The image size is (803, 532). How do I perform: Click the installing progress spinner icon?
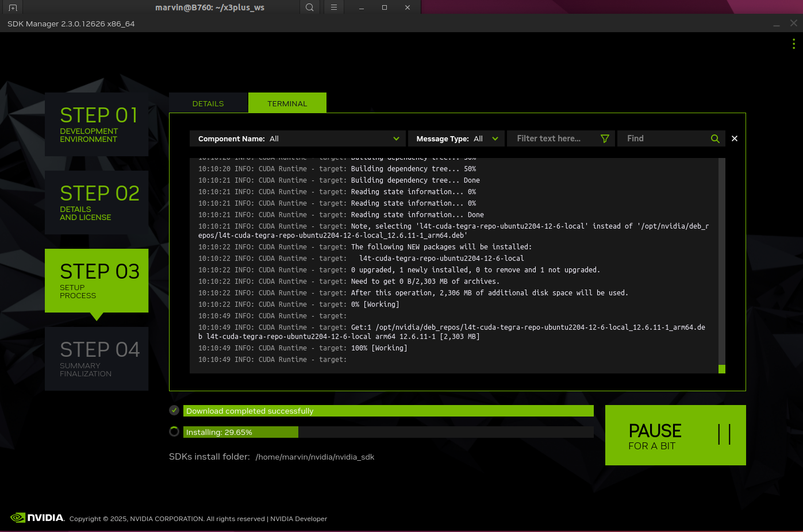click(174, 431)
